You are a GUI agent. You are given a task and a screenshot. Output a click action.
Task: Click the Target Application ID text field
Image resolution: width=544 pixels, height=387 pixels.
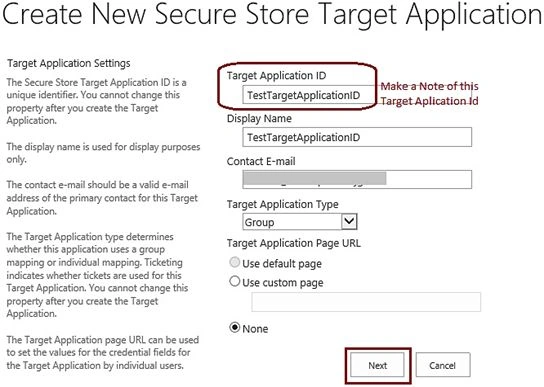[x=309, y=95]
